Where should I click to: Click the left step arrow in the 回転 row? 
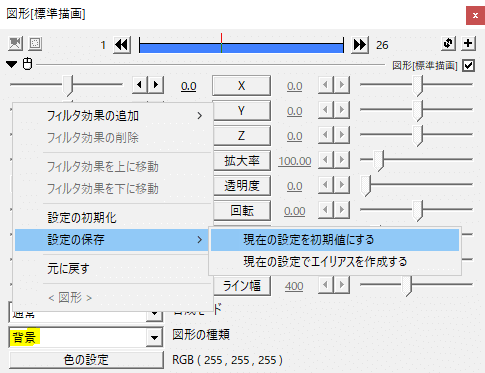[x=326, y=210]
